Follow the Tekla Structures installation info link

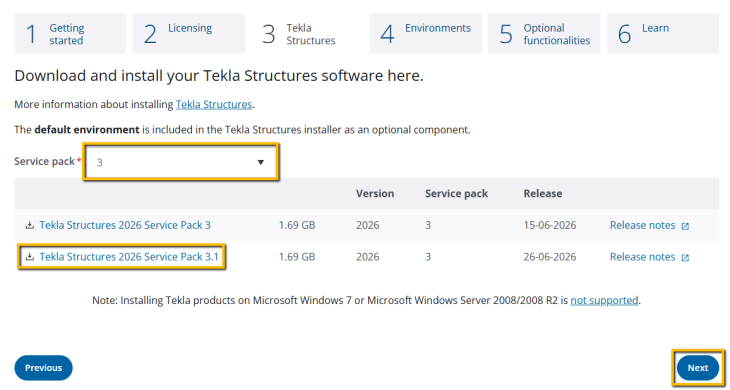[x=214, y=104]
